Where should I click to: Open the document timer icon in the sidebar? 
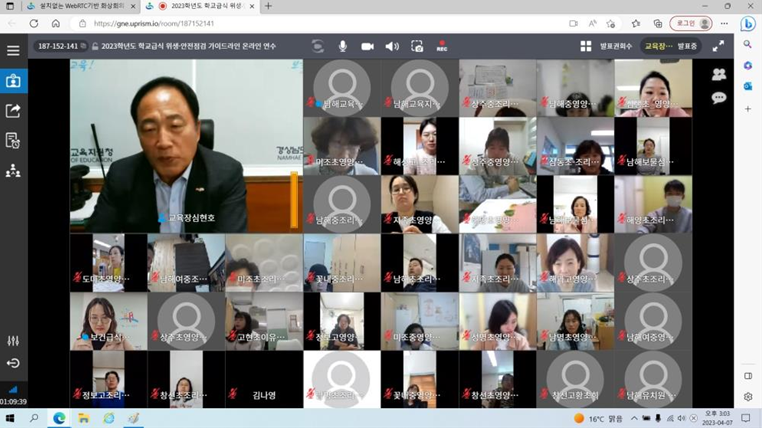tap(13, 141)
